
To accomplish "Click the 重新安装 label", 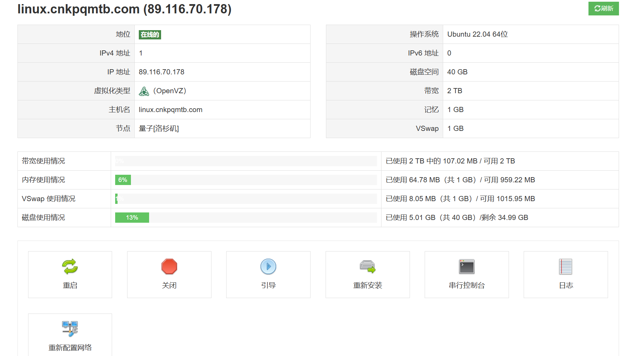I will pyautogui.click(x=367, y=285).
